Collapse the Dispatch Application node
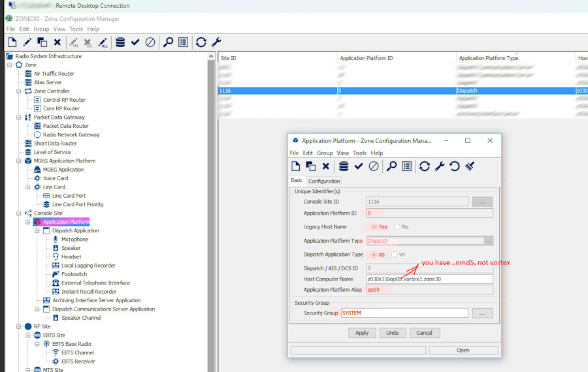 pos(37,231)
